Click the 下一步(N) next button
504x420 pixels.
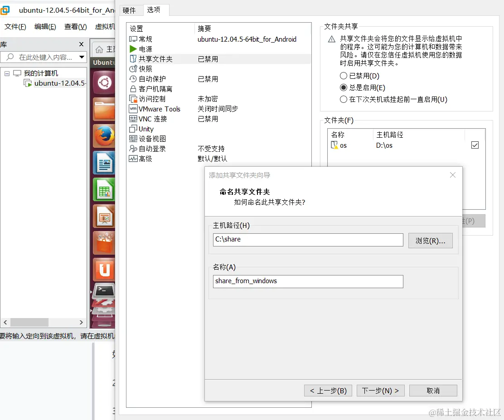point(381,391)
